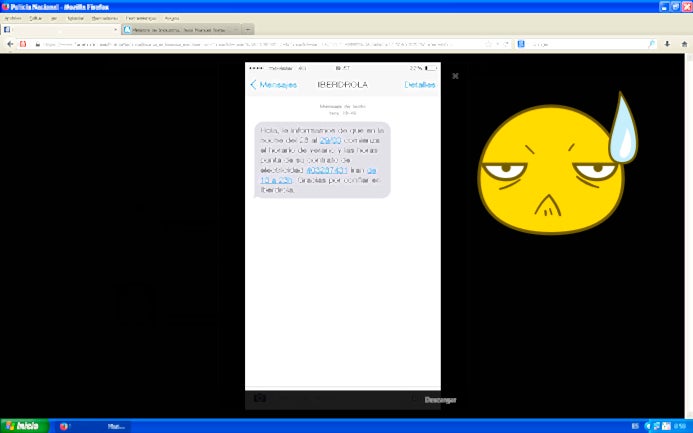Open the downloads arrow icon
693x433 pixels.
point(667,44)
